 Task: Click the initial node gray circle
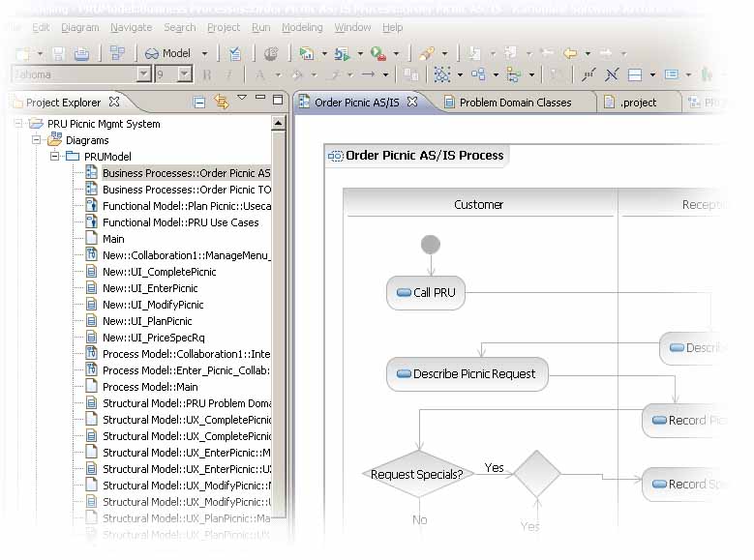(x=431, y=244)
